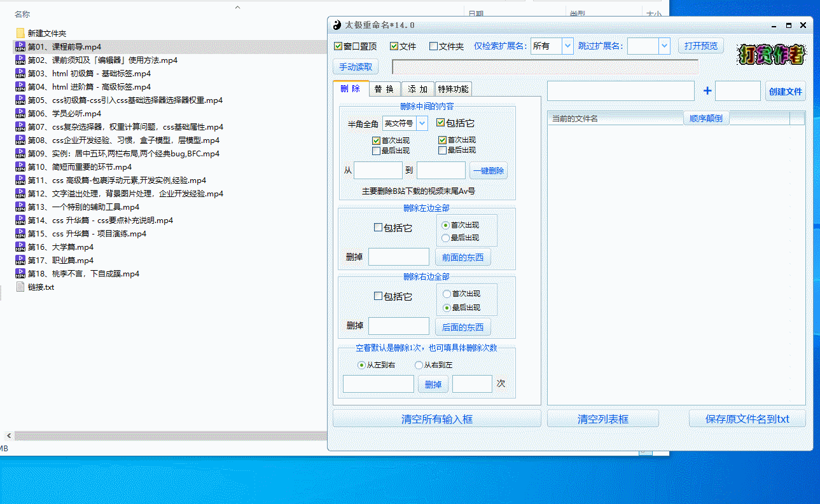Select the 从右到左 radio button
This screenshot has width=820, height=504.
click(x=419, y=365)
